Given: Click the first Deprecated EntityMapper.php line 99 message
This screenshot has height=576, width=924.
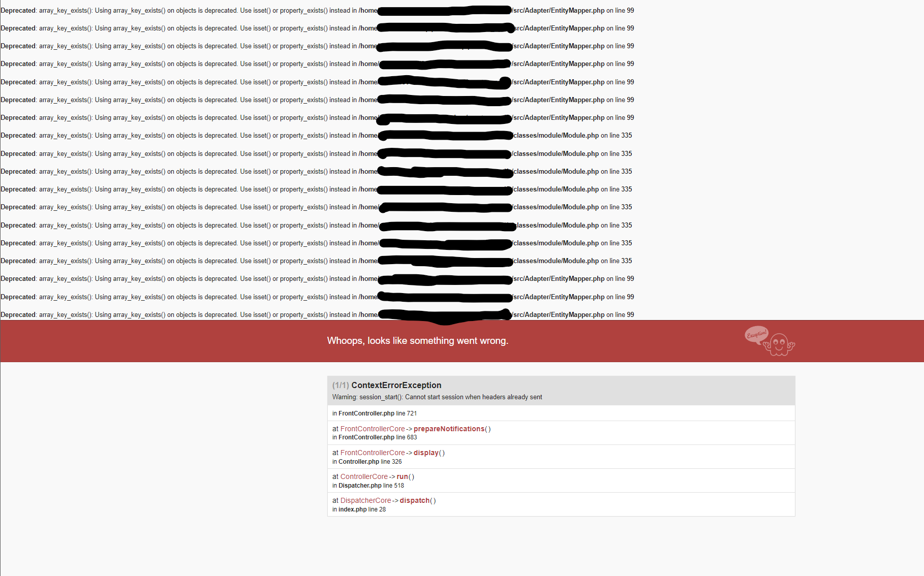Looking at the screenshot, I should (317, 10).
